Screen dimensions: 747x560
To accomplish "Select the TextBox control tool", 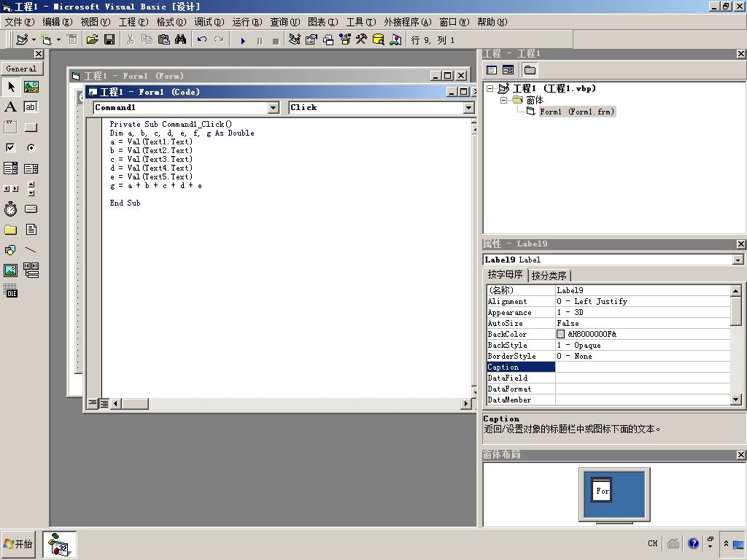I will (x=31, y=106).
